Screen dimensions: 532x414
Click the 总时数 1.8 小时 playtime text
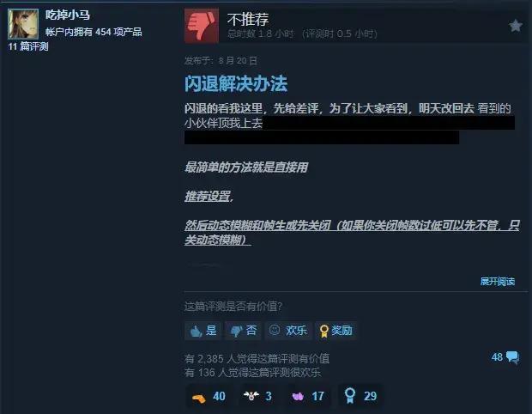[x=261, y=33]
